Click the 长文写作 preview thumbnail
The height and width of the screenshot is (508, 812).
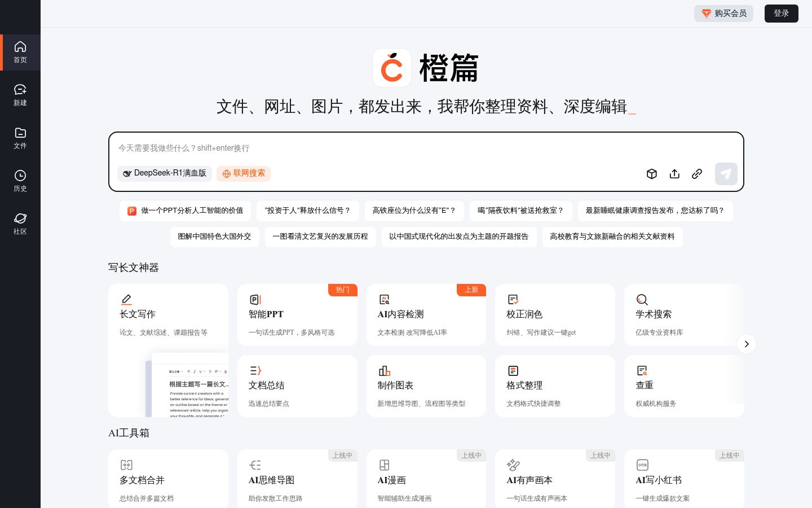[x=187, y=386]
